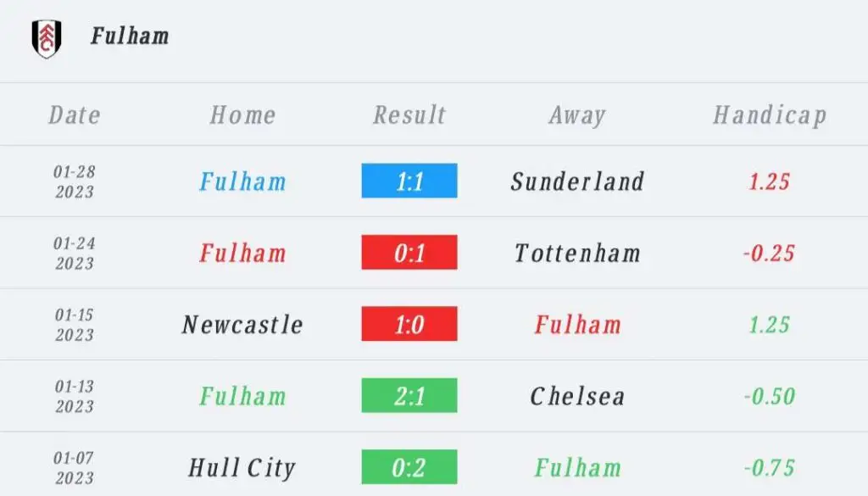Open the Newcastle home team link
The image size is (868, 496).
tap(242, 325)
